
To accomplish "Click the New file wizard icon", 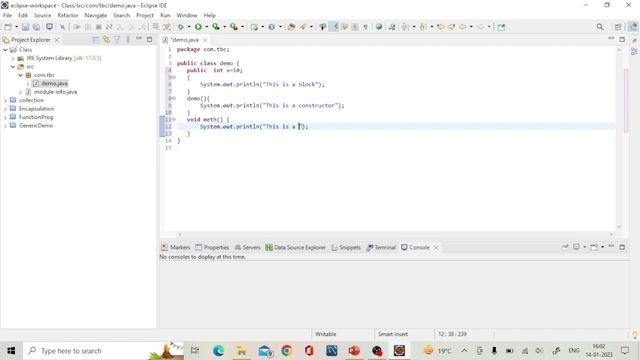I will point(8,27).
